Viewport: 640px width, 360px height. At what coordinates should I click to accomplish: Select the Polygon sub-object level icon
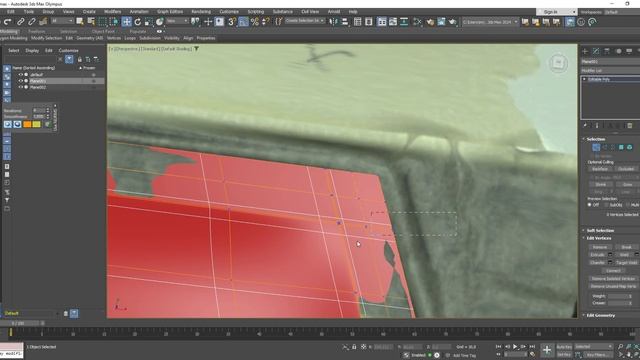(621, 147)
